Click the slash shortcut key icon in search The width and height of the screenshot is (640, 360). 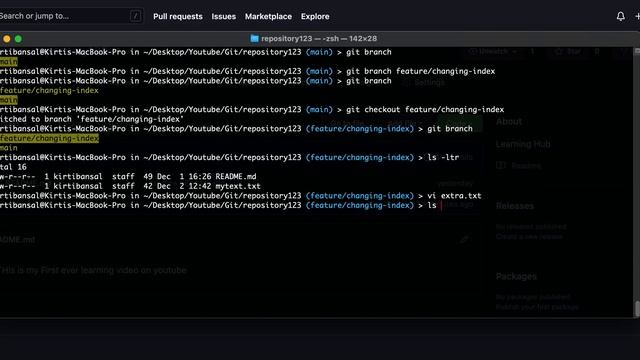click(136, 16)
